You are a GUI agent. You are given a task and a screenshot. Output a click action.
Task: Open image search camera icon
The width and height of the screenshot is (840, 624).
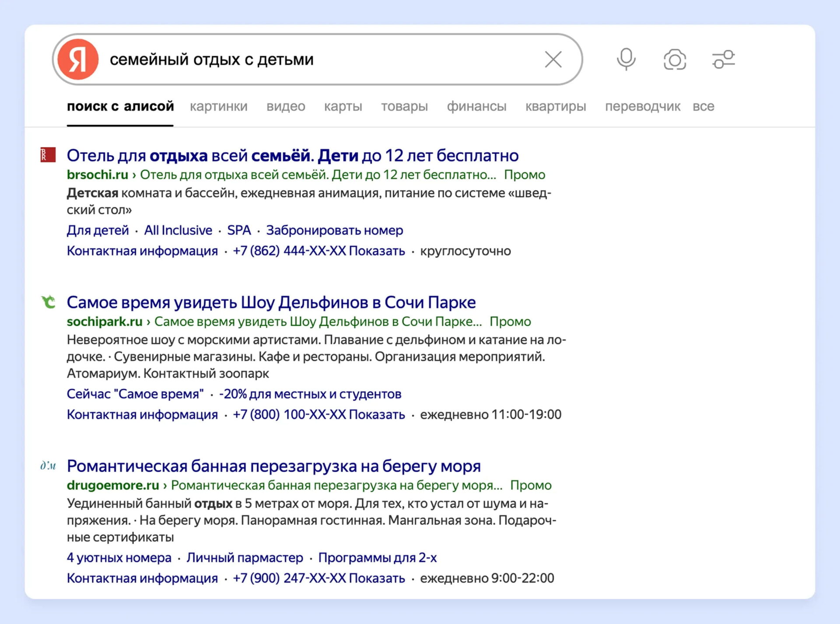click(675, 59)
